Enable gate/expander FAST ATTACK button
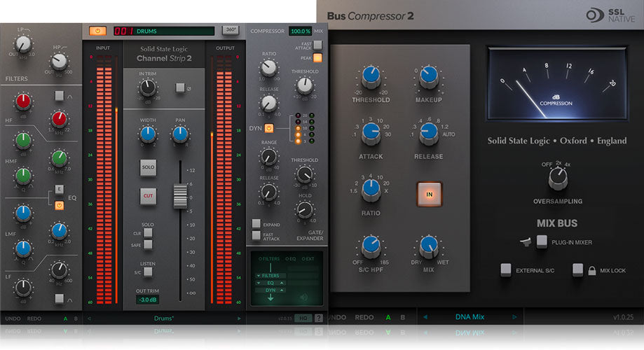 click(256, 235)
